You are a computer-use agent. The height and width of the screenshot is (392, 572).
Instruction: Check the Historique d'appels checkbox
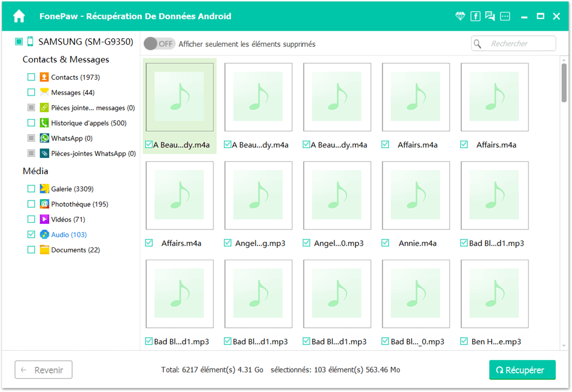click(31, 123)
